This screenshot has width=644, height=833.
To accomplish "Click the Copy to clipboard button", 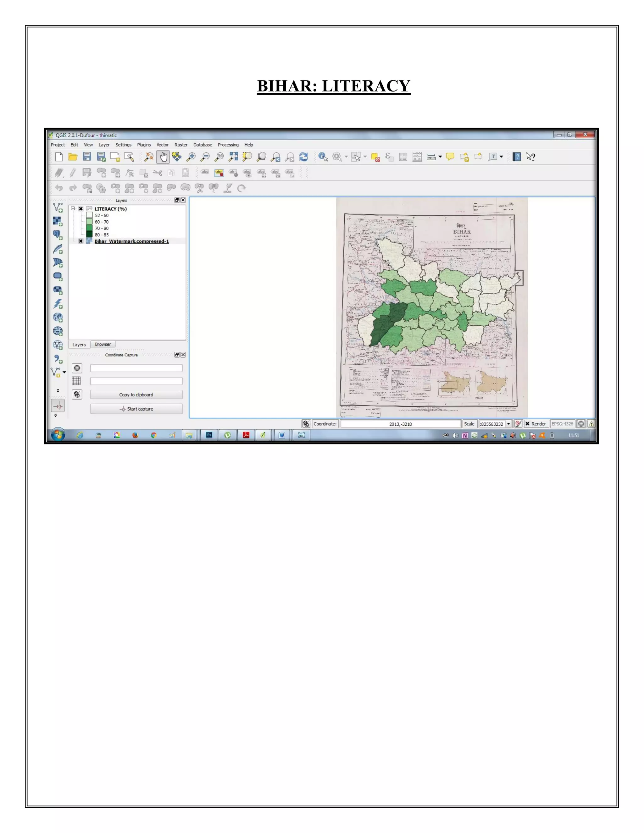I will 136,395.
